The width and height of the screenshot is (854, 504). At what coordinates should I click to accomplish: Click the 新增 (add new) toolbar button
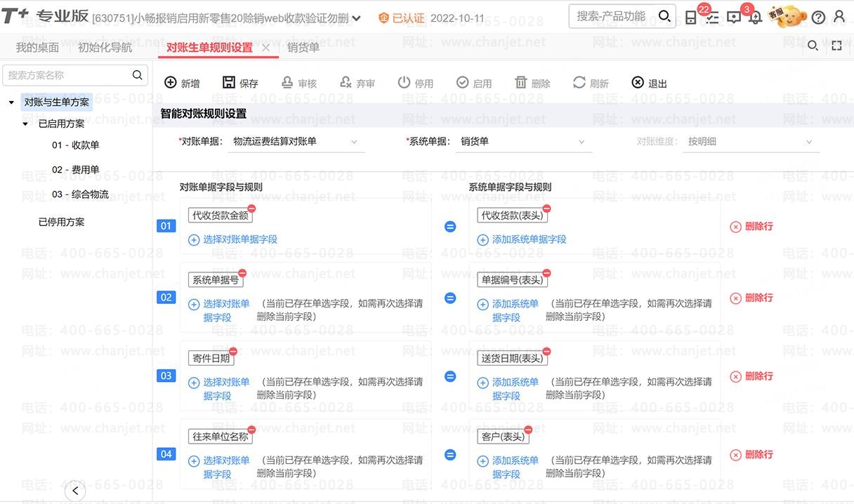click(182, 83)
